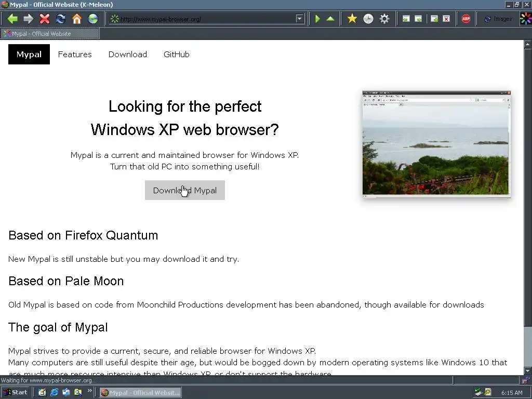The width and height of the screenshot is (532, 399).
Task: Click the vertical scrollbar down arrow
Action: click(528, 370)
